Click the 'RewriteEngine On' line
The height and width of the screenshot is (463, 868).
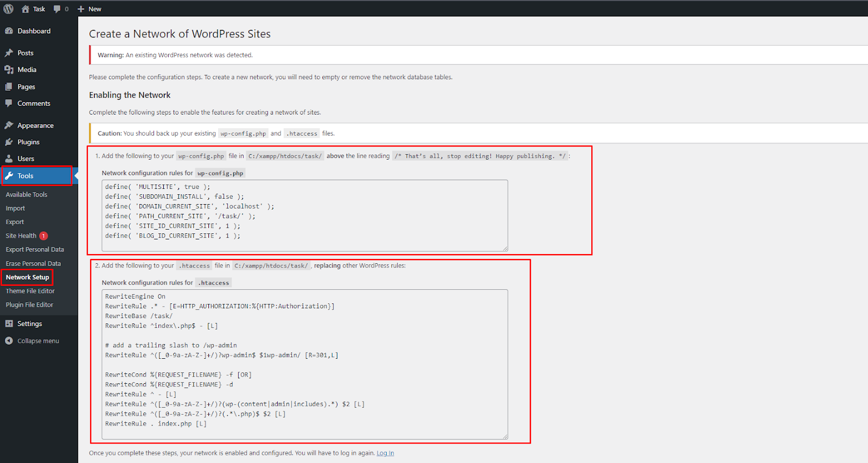pyautogui.click(x=135, y=296)
